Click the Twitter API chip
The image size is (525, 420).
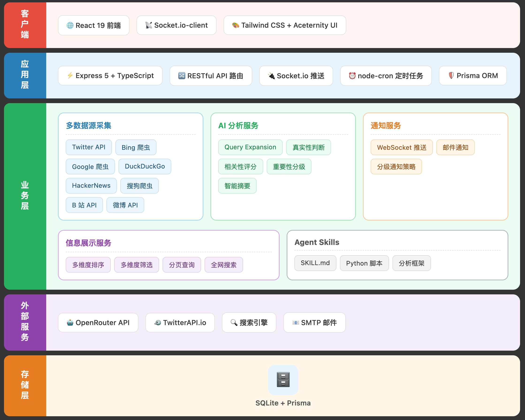point(89,147)
